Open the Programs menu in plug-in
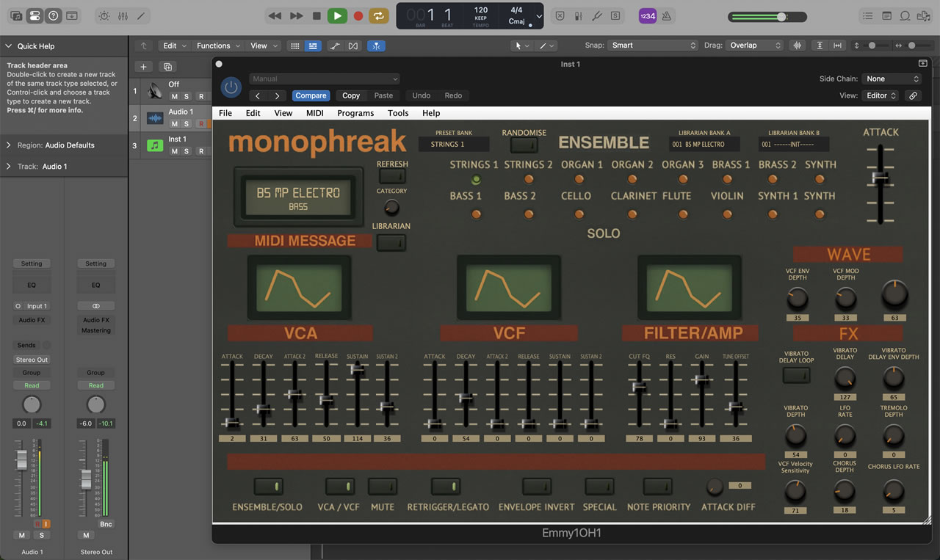940x560 pixels. [x=355, y=113]
